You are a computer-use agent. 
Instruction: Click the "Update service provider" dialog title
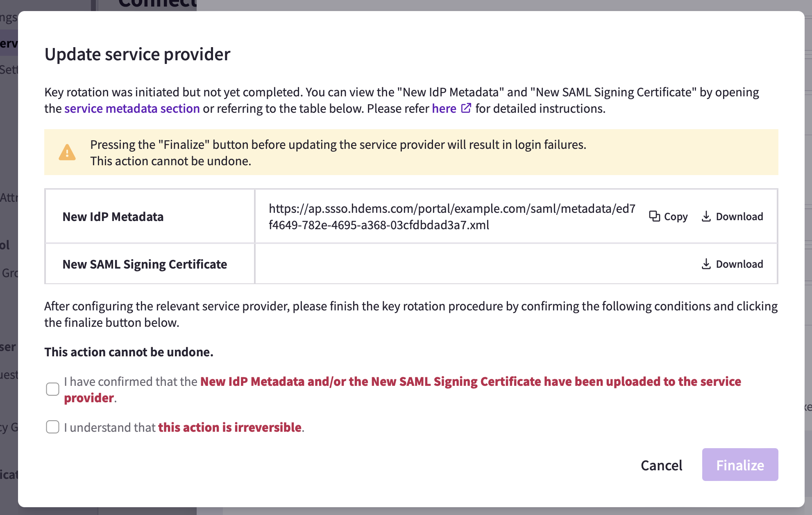(137, 54)
